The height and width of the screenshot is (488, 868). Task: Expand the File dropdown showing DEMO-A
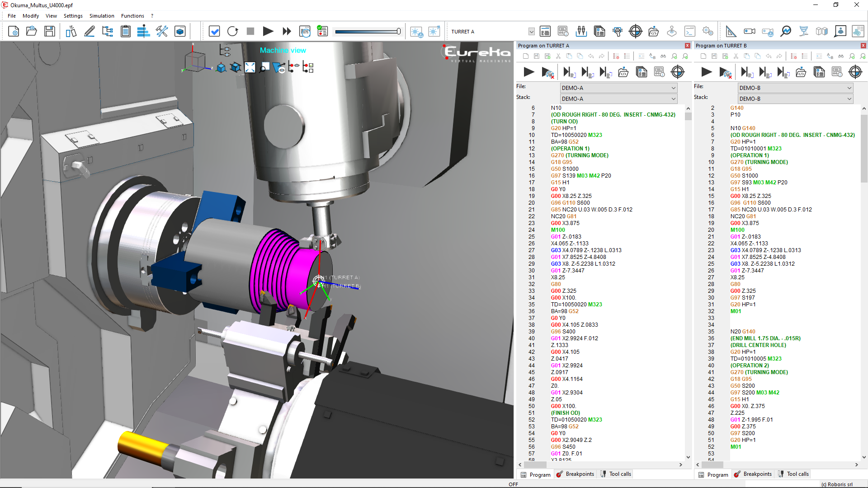tap(618, 88)
